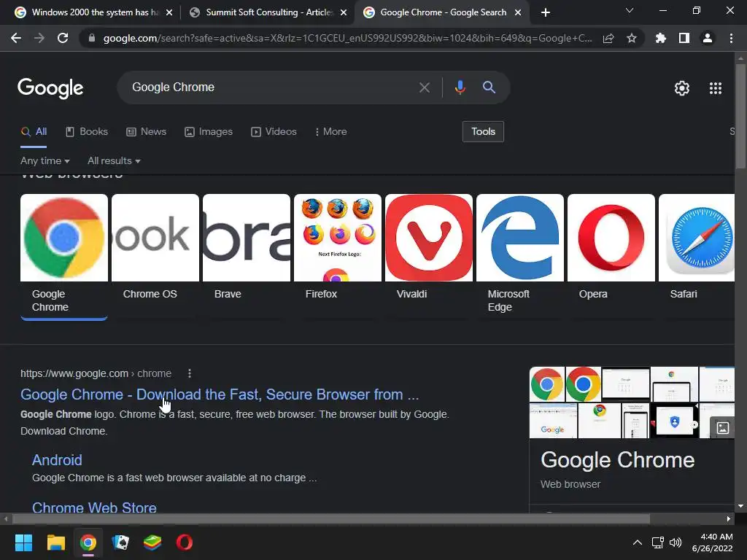Close the Windows 2000 tab
The width and height of the screenshot is (747, 560).
169,13
